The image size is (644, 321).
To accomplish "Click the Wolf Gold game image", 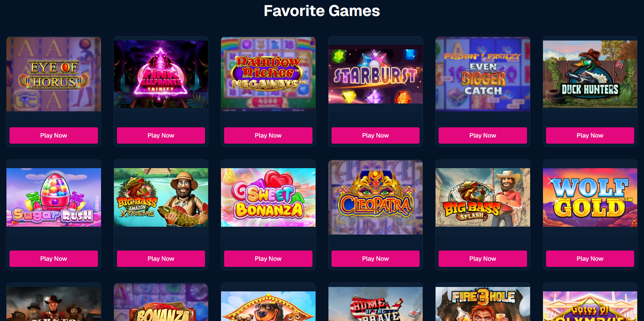I will point(590,197).
